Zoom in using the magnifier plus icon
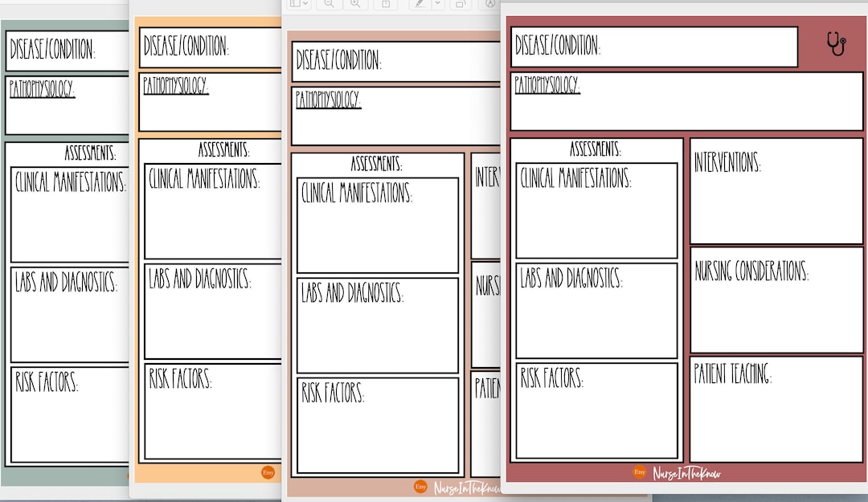This screenshot has height=502, width=868. point(355,4)
